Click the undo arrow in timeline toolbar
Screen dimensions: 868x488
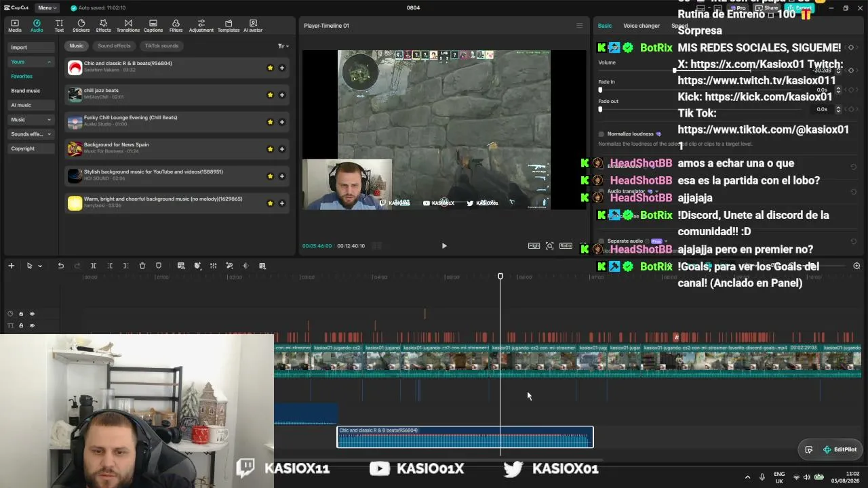click(x=60, y=266)
